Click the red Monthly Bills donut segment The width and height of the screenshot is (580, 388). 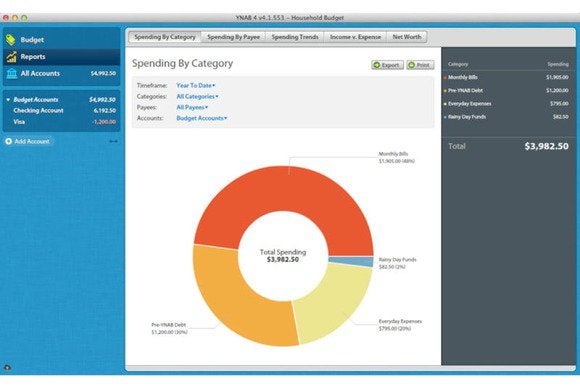pos(283,189)
